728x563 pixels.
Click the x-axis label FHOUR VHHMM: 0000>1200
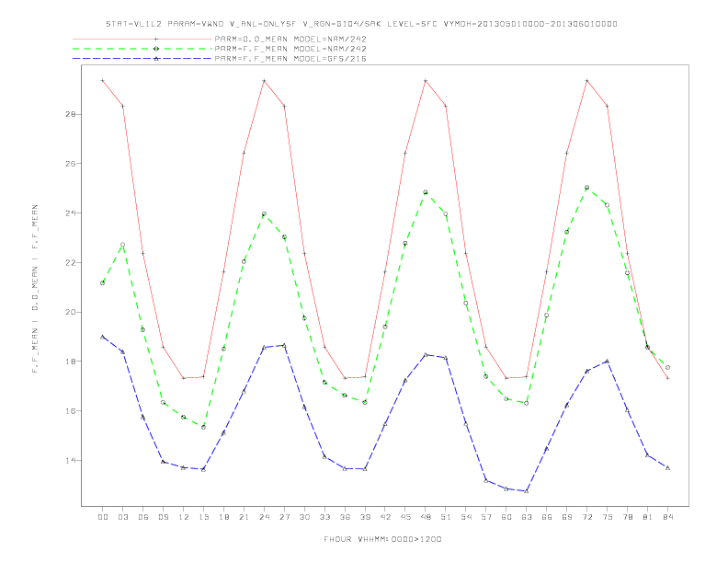click(x=382, y=539)
